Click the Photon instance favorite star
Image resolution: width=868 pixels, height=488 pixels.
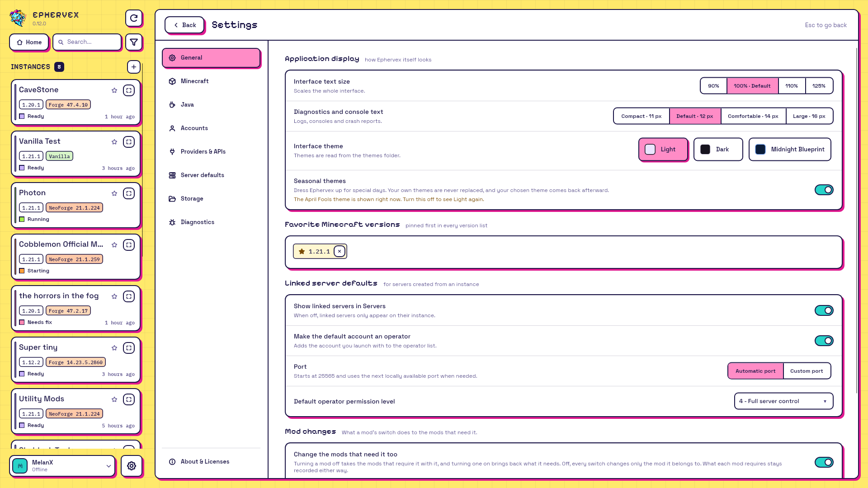pos(114,193)
